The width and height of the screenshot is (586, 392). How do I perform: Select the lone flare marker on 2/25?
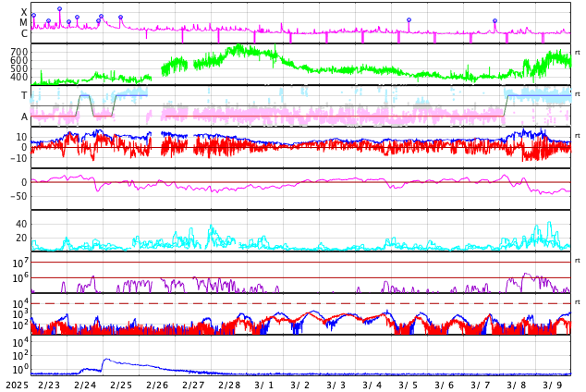(x=120, y=18)
